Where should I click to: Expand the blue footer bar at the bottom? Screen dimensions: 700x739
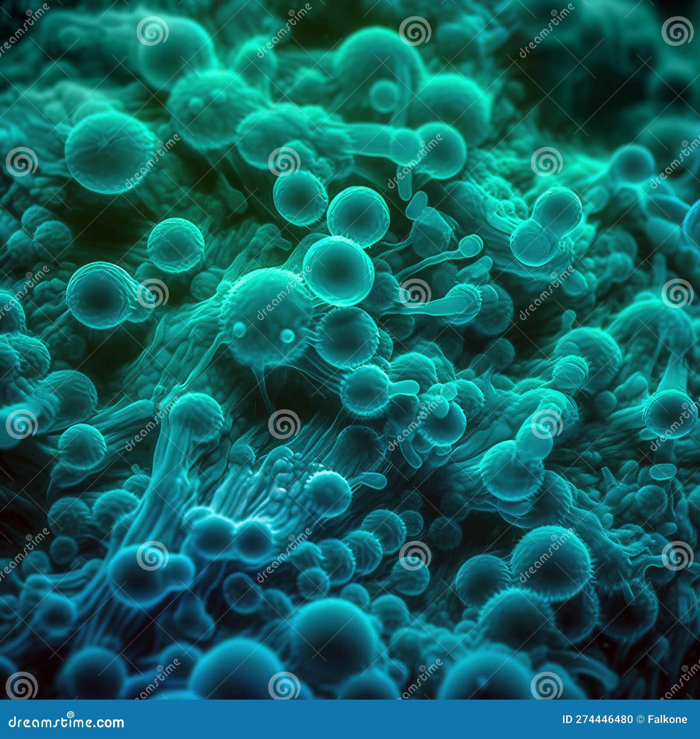coord(350,722)
